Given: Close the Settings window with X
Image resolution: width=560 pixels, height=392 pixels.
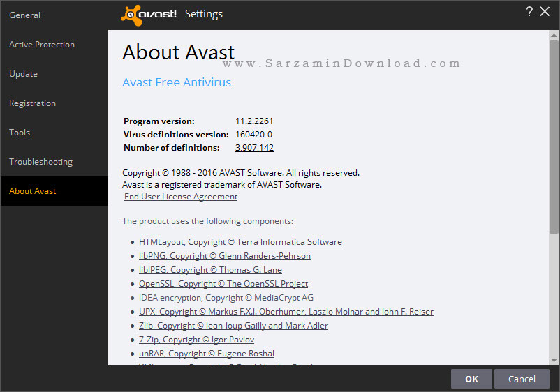Looking at the screenshot, I should tap(545, 12).
